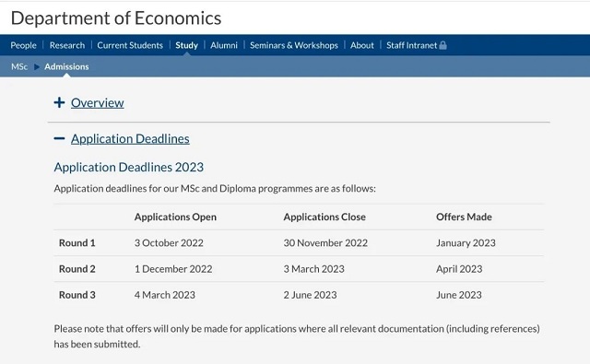Click the MSc breadcrumb link

point(19,66)
